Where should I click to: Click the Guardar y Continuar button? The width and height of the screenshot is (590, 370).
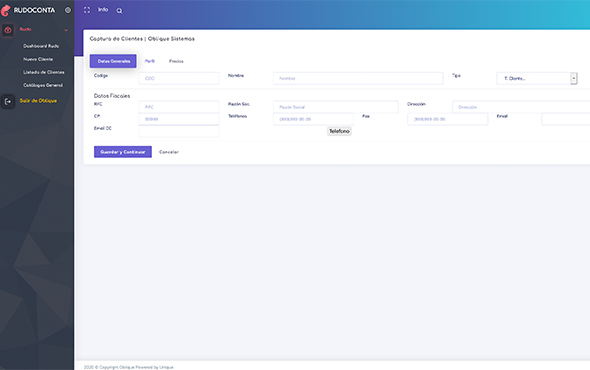[123, 152]
